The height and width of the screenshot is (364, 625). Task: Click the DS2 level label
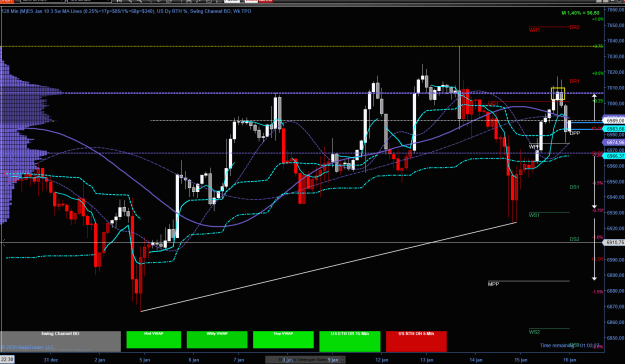coord(574,239)
